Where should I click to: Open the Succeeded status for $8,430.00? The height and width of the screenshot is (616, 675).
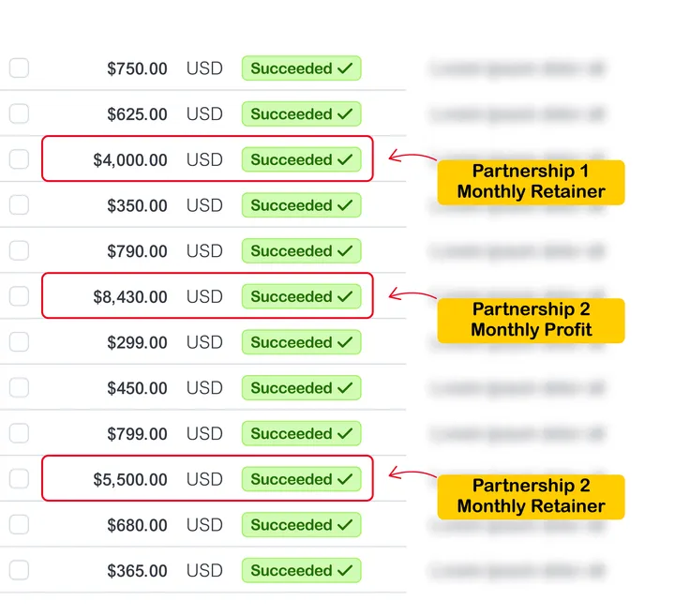301,296
